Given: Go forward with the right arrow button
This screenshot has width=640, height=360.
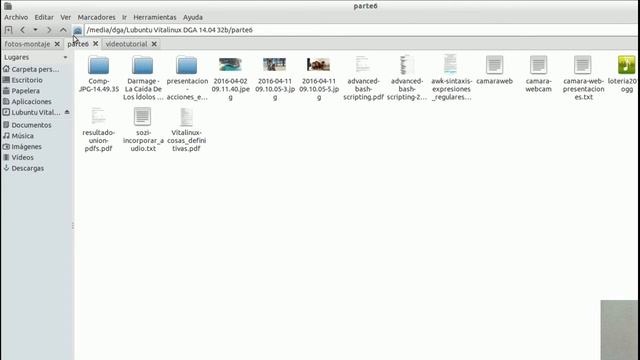Looking at the screenshot, I should [x=49, y=30].
